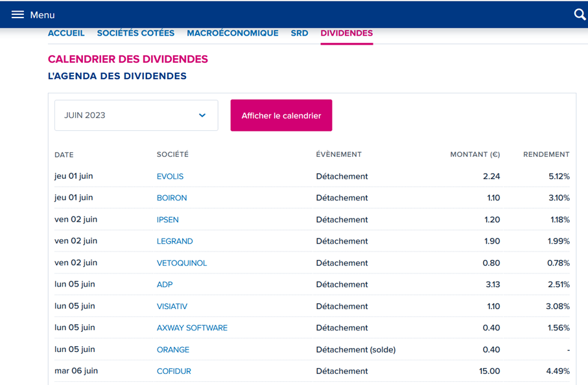Click the 5.12% yield for EVOLIS
The image size is (588, 385).
tap(559, 176)
